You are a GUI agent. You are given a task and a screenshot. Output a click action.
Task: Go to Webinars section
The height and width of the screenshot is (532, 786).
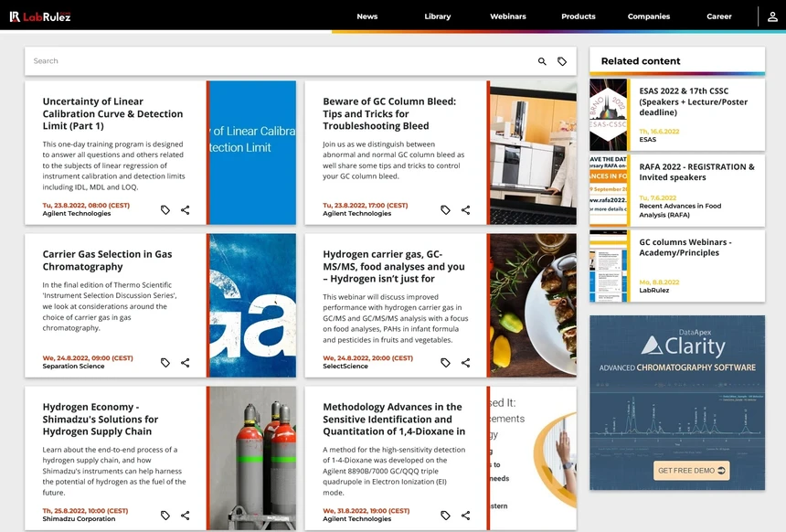508,16
